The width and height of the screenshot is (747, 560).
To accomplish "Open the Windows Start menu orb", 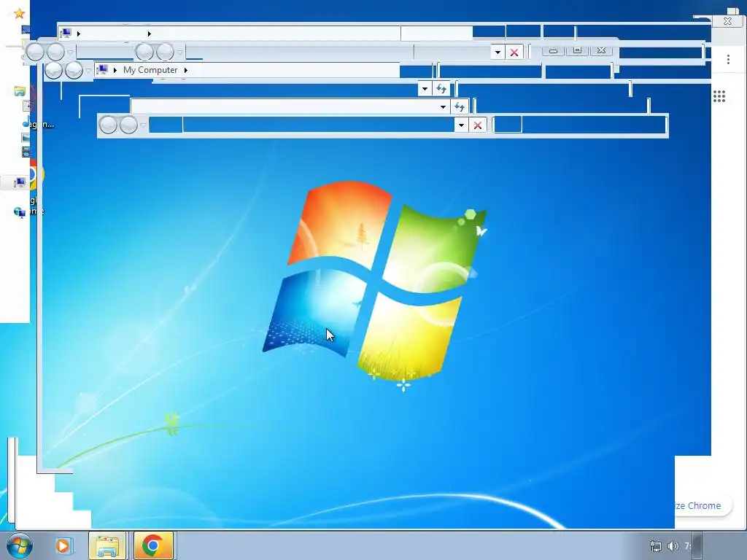I will (20, 545).
